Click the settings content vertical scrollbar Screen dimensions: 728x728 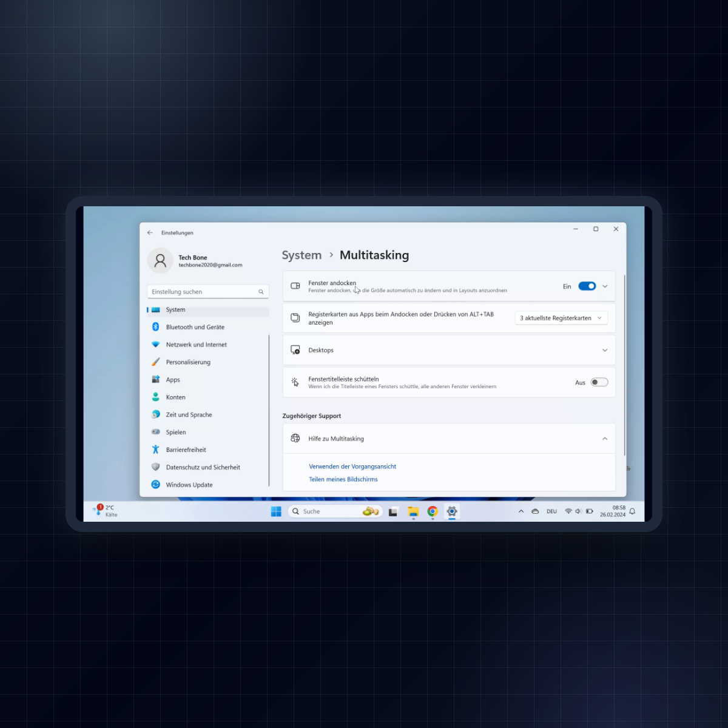624,364
